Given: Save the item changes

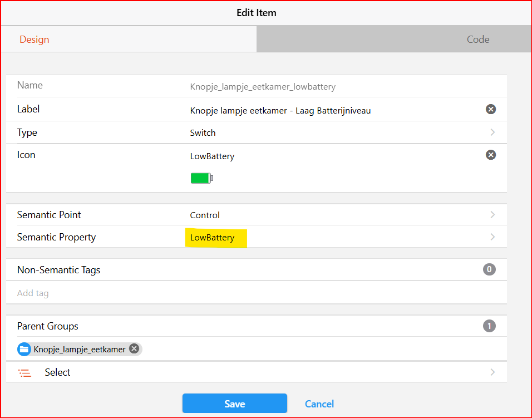Looking at the screenshot, I should [235, 404].
